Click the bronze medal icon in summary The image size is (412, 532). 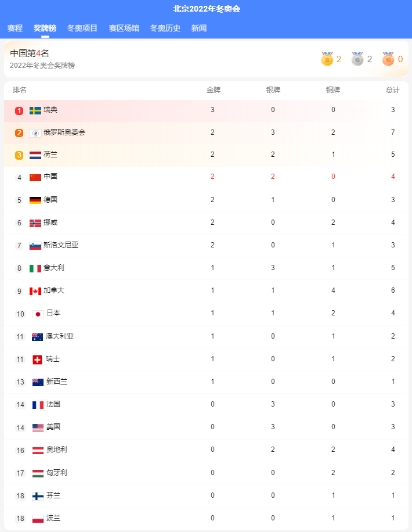(388, 59)
